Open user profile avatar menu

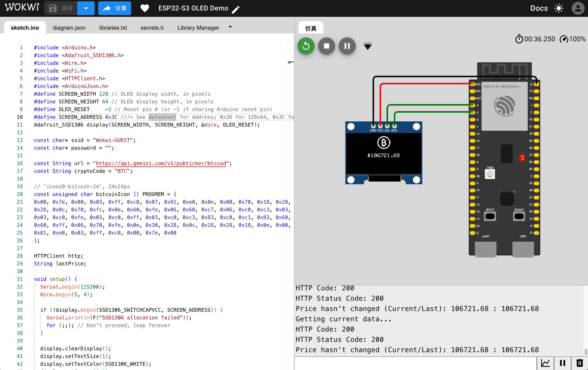pyautogui.click(x=577, y=8)
